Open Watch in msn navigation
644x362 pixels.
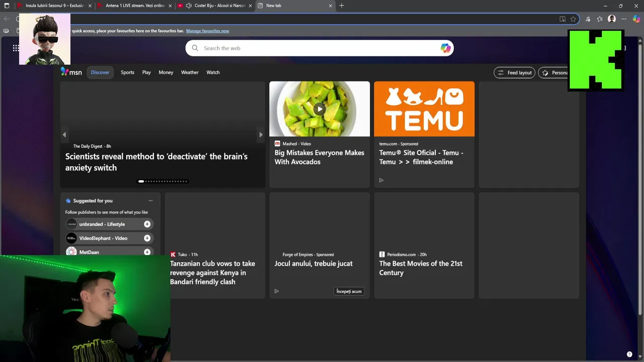(x=213, y=72)
